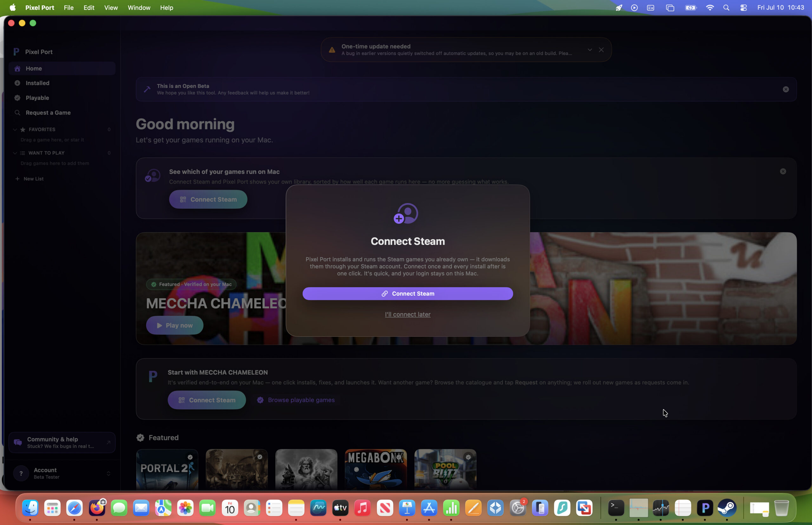
Task: Click the 'Good morning' heading
Action: tap(185, 124)
